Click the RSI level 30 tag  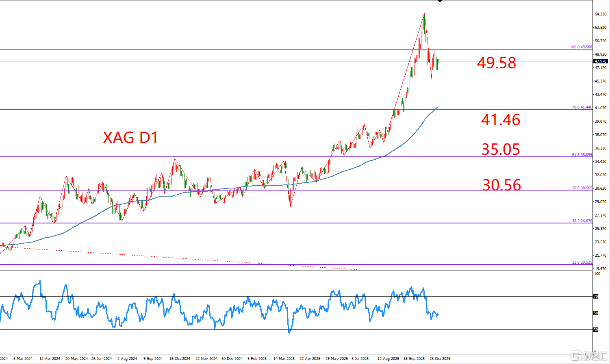596,330
